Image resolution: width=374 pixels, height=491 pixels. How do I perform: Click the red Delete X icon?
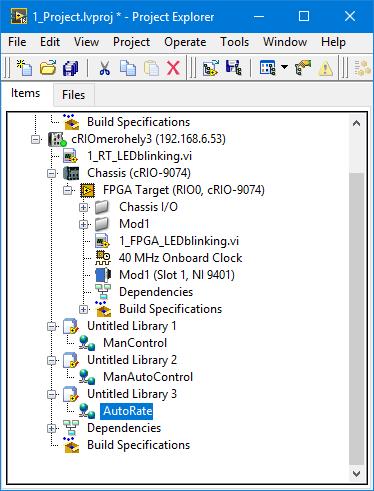tap(173, 68)
